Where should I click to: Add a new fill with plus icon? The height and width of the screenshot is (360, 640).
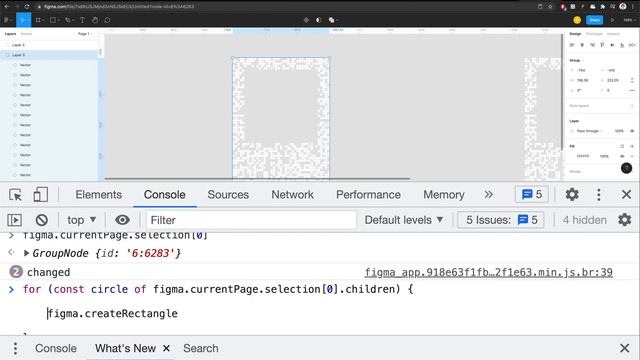(632, 146)
